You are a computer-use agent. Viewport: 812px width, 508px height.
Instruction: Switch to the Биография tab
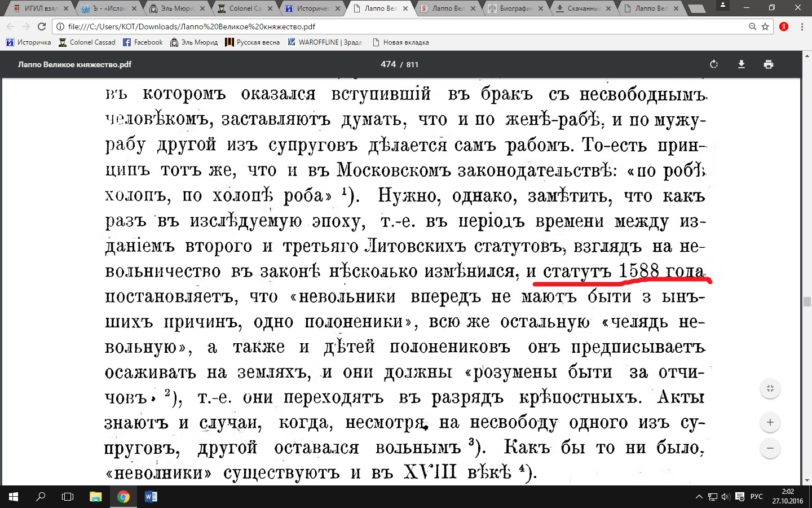tap(515, 8)
